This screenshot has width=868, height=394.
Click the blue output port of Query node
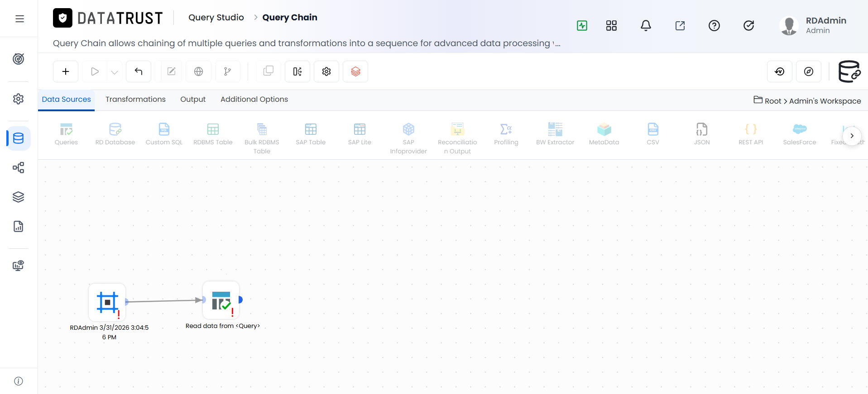click(x=240, y=299)
